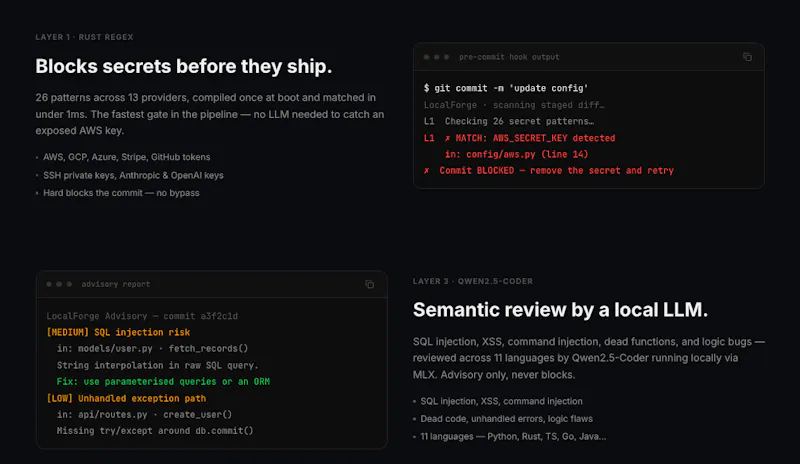Click the third dot in the advisory report window

(69, 284)
